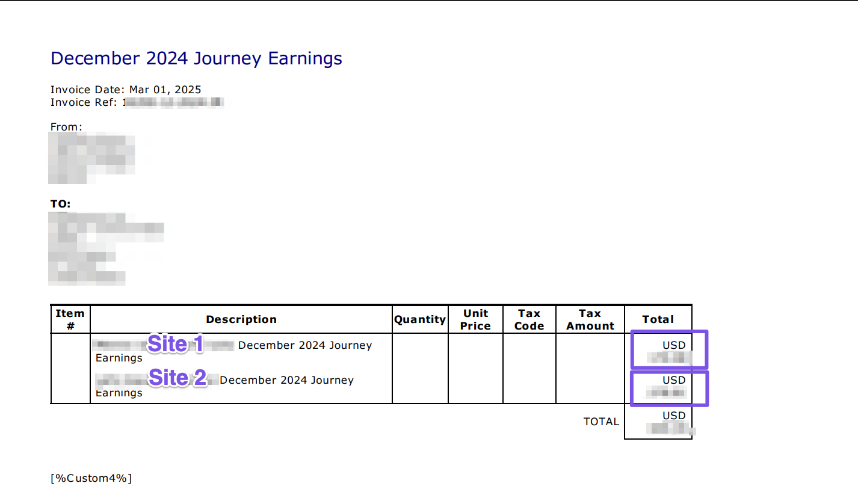
Task: Click the Tax Code column header
Action: (529, 319)
